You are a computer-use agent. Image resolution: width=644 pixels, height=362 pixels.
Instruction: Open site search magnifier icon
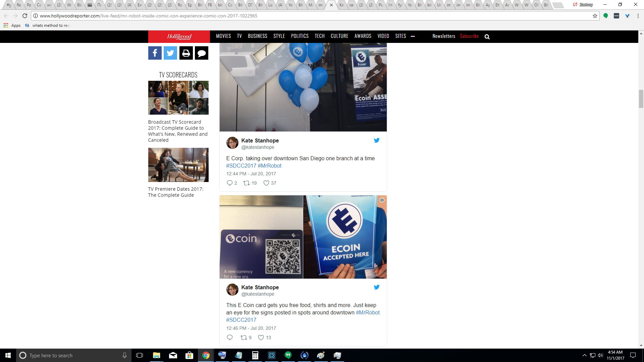tap(487, 37)
